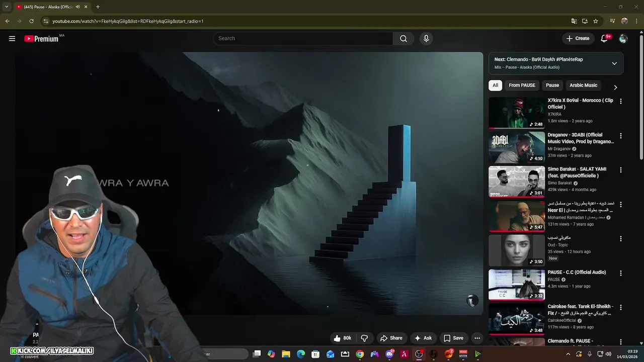644x362 pixels.
Task: Open Discord from taskbar
Action: [389, 354]
